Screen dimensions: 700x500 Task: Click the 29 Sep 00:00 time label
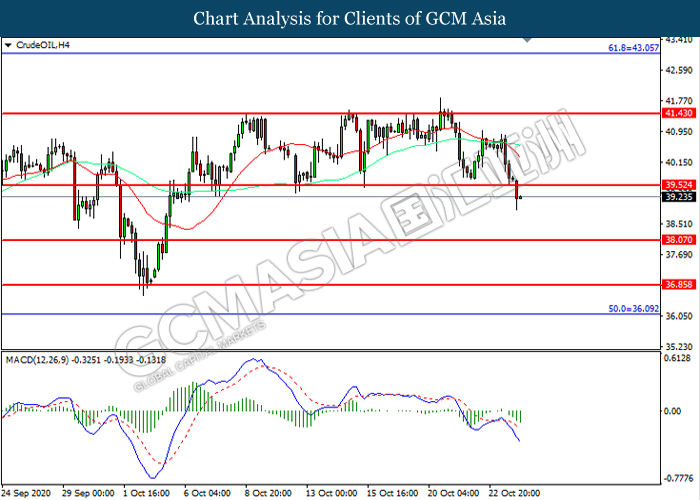tap(88, 493)
